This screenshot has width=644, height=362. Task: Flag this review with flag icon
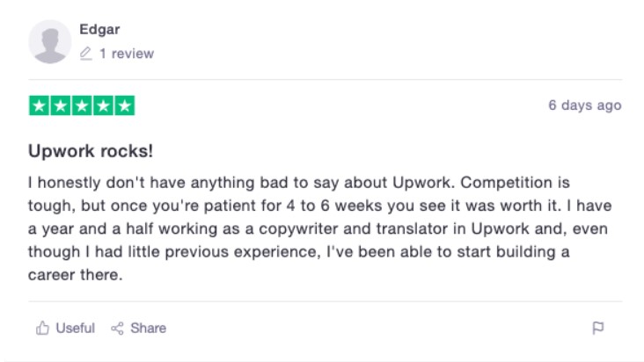(598, 328)
